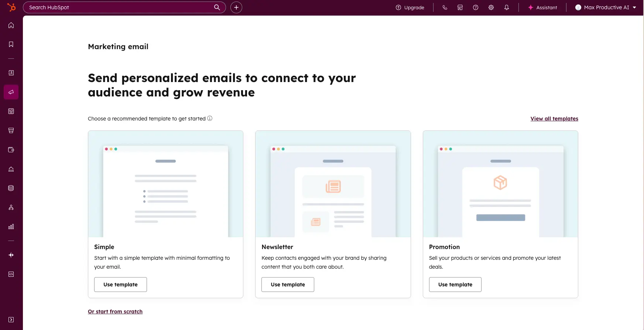This screenshot has width=644, height=330.
Task: Open the Breeze AI sparkle icon in sidebar
Action: pos(11,255)
